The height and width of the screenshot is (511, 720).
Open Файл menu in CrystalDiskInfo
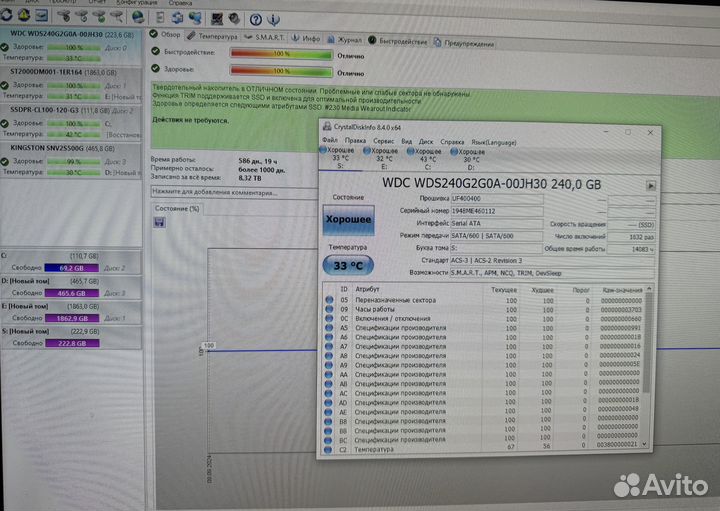[330, 140]
